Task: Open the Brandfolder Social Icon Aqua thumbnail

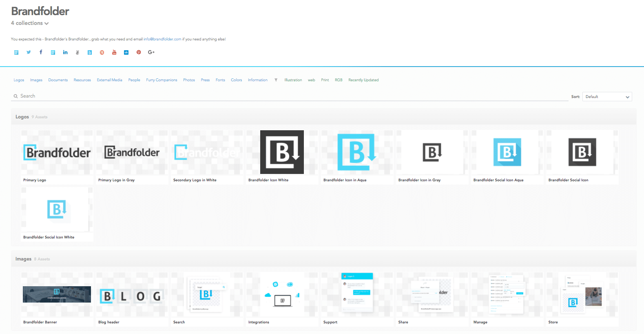Action: [x=507, y=152]
